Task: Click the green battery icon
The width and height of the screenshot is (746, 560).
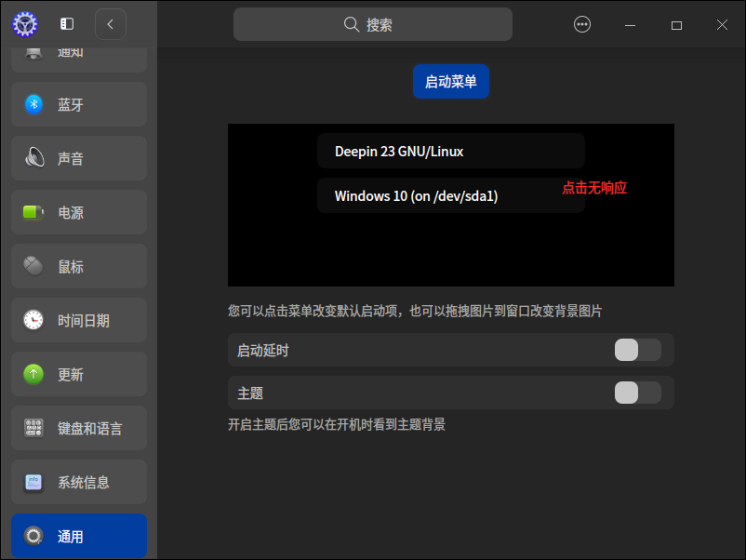Action: (x=33, y=212)
